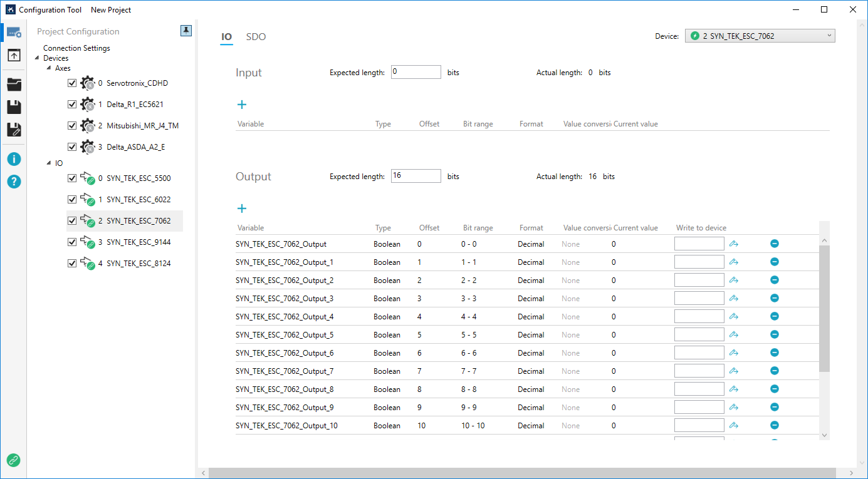Viewport: 868px width, 479px height.
Task: Click the Output Expected length field
Action: pos(416,176)
